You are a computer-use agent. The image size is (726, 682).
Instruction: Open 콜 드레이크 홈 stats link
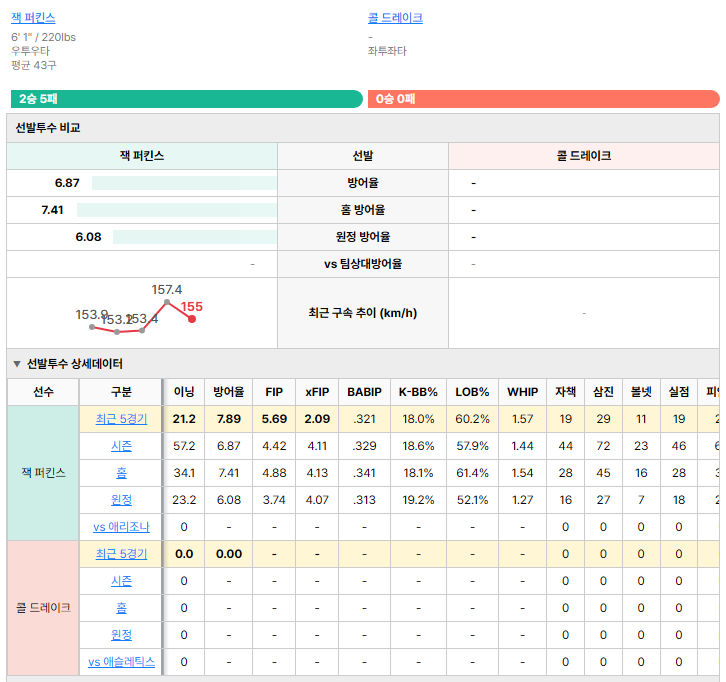[121, 607]
